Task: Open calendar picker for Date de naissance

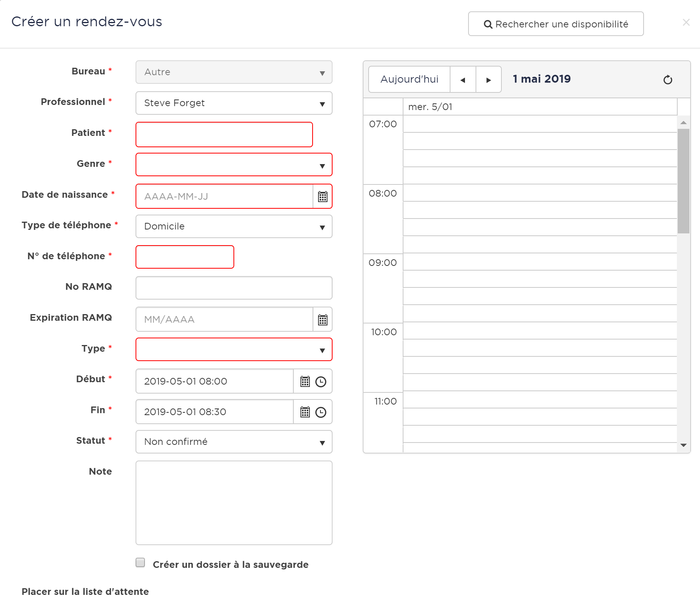Action: click(322, 197)
